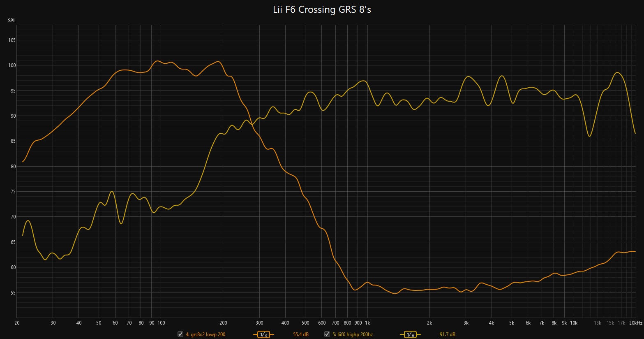
Task: Click the 200 frequency axis label
Action: pyautogui.click(x=223, y=323)
